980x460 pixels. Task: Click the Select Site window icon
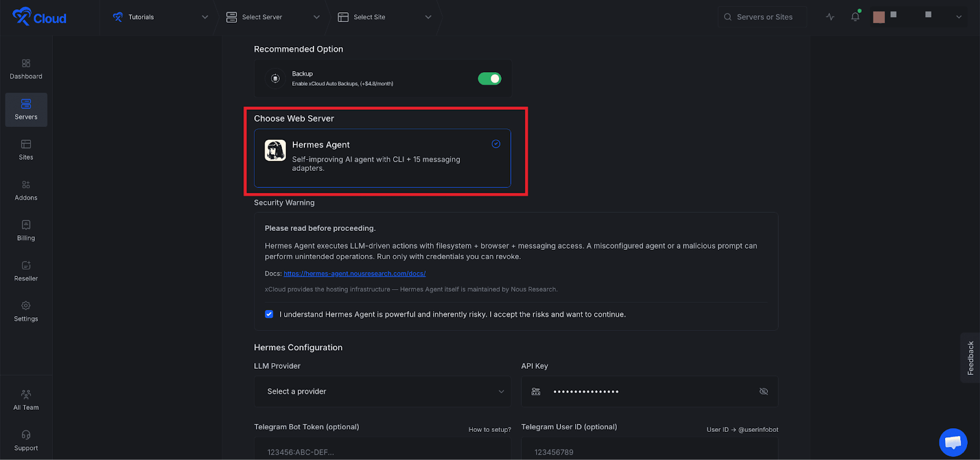343,17
